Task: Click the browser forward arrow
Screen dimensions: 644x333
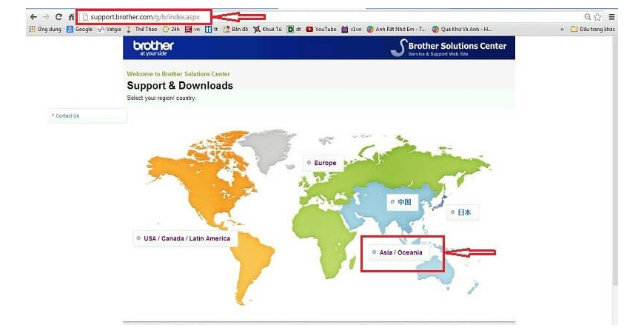Action: 46,17
